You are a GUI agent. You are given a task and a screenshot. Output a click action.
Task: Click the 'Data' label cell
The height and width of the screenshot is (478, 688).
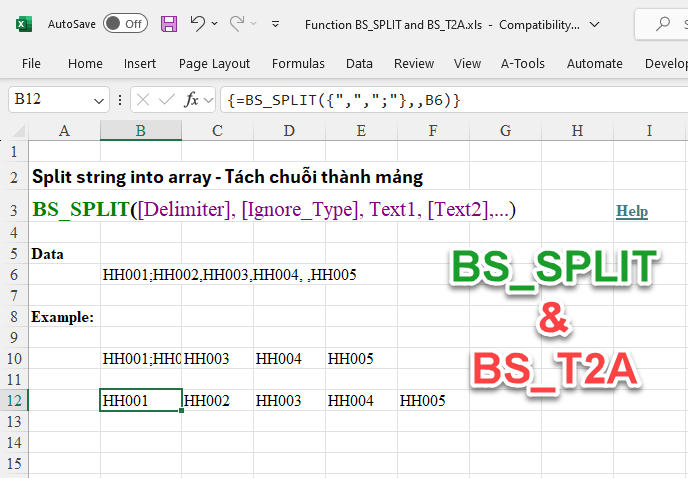47,254
